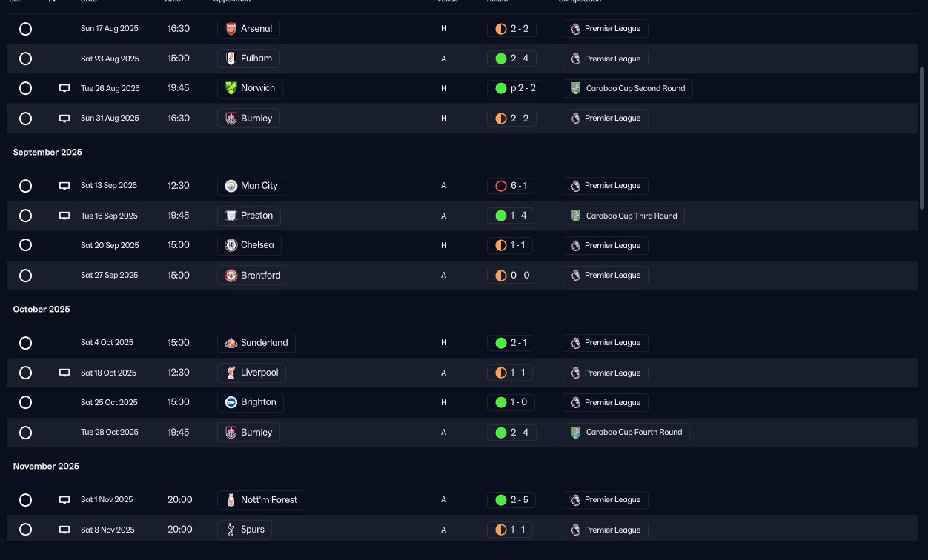Click the Premier League logo on Chelsea row
Screen dimensions: 928x560
[575, 245]
